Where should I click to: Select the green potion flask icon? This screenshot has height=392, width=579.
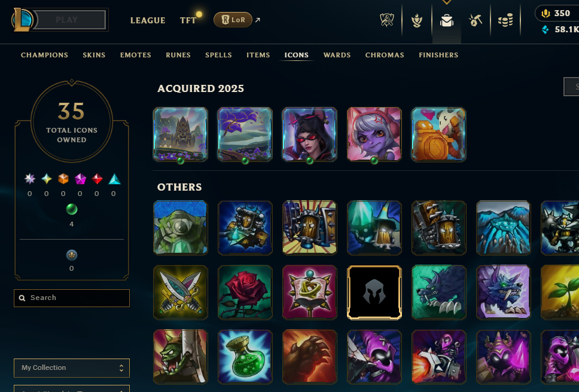point(245,357)
